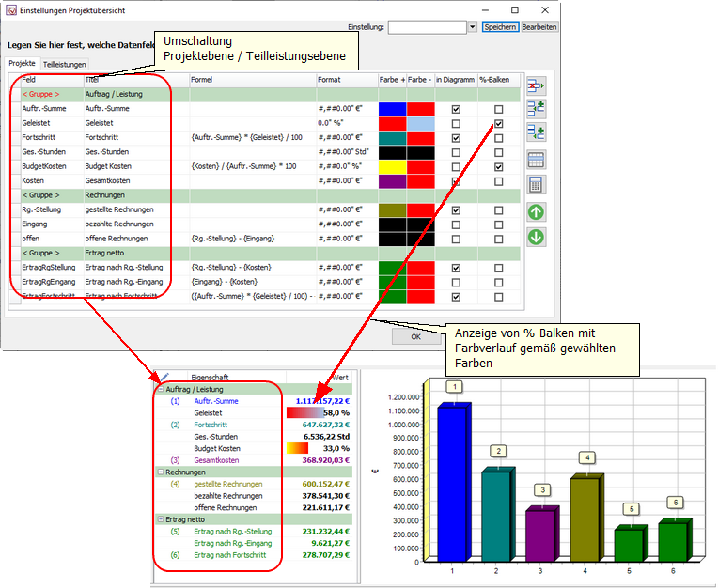The width and height of the screenshot is (718, 588).
Task: Uncheck in Diagramm for Auftr.-Summe row
Action: click(x=456, y=110)
